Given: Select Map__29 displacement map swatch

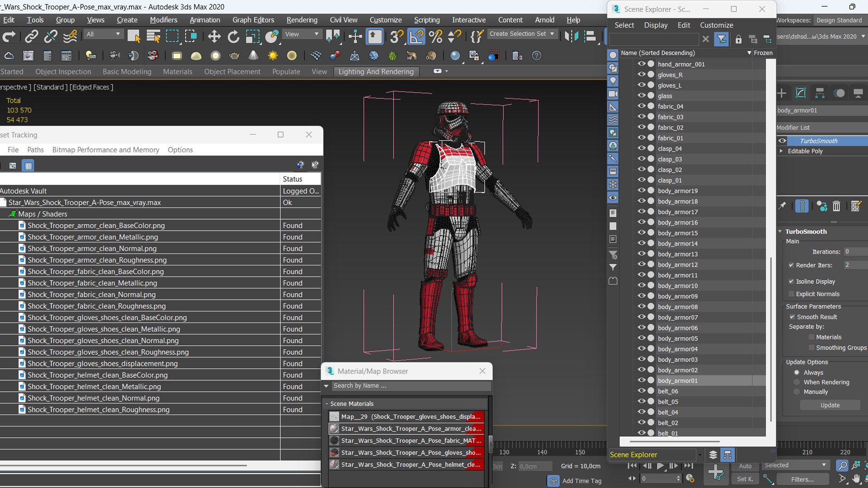Looking at the screenshot, I should point(334,417).
